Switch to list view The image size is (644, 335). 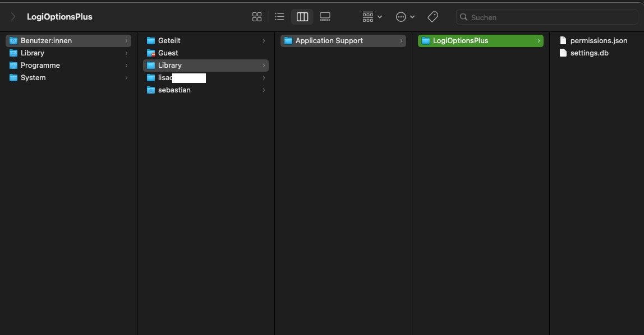(x=279, y=17)
